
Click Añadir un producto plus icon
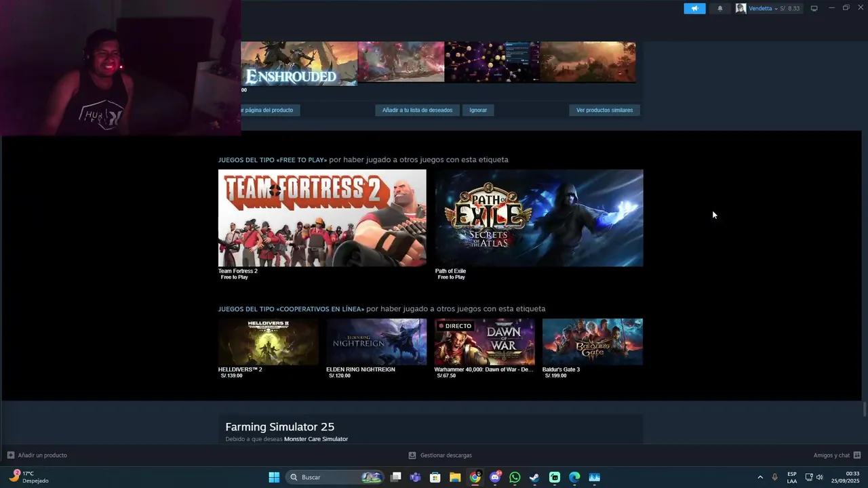(10, 455)
